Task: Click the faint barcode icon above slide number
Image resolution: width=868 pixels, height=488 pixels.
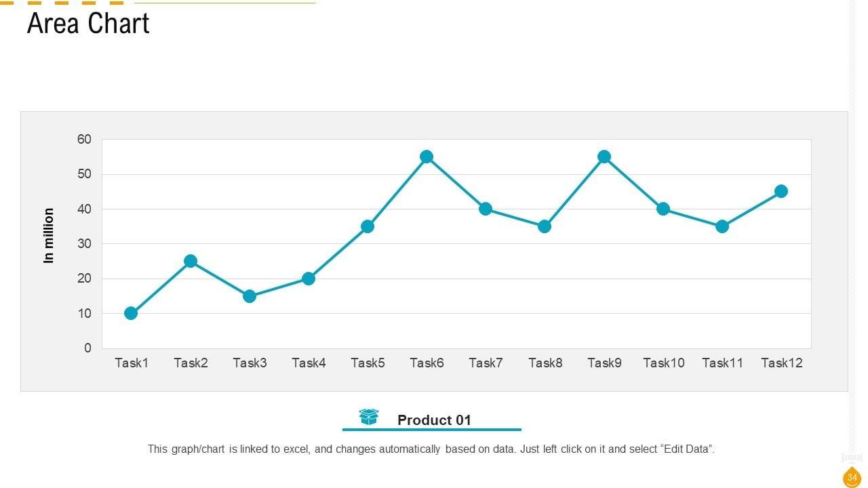Action: pos(852,458)
